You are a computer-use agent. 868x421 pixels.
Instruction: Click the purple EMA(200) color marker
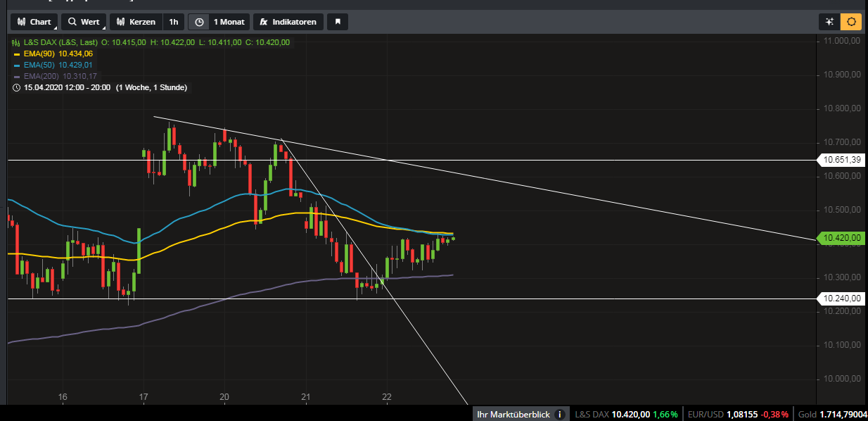[17, 77]
